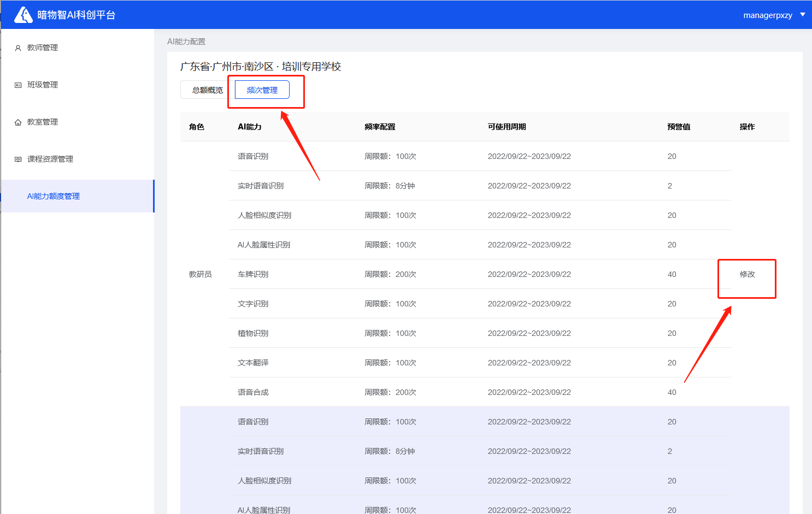
Task: Click the 角色 column header
Action: pyautogui.click(x=197, y=127)
